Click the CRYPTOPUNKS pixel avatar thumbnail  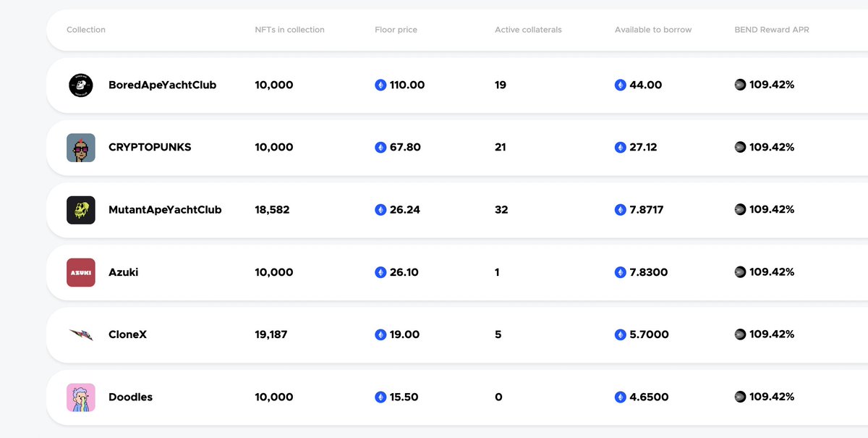click(81, 148)
